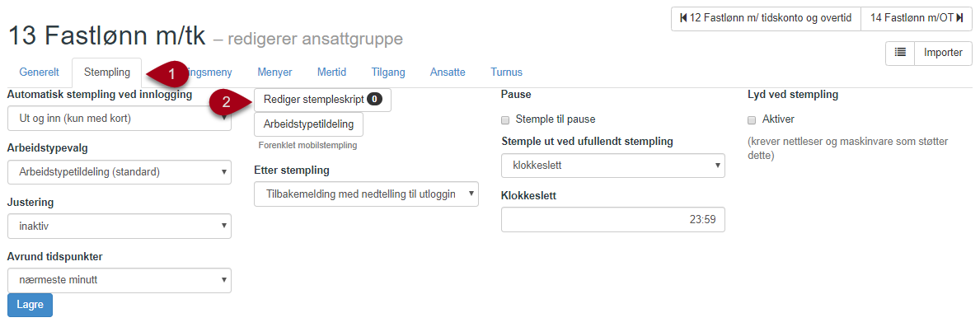Open the Justering dropdown
The width and height of the screenshot is (980, 327).
coord(120,226)
